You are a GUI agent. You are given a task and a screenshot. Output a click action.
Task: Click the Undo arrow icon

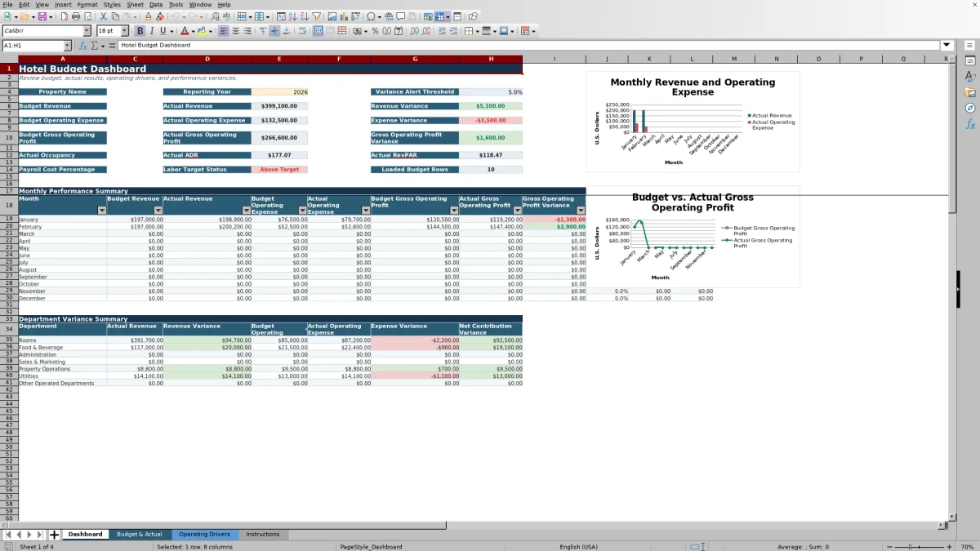(176, 16)
